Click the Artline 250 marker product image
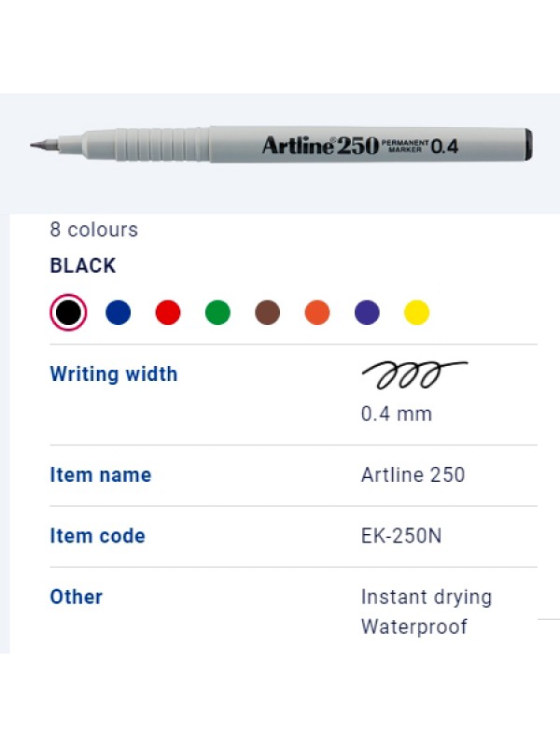Viewport: 560px width, 747px height. click(x=282, y=145)
